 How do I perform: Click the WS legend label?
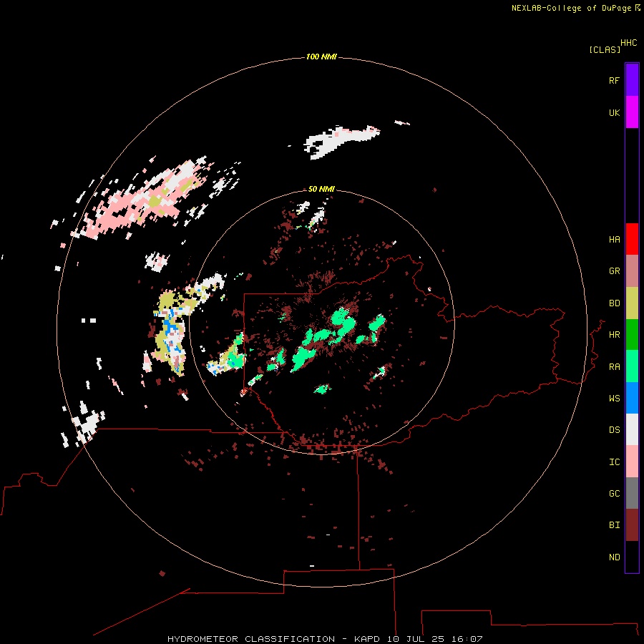614,399
